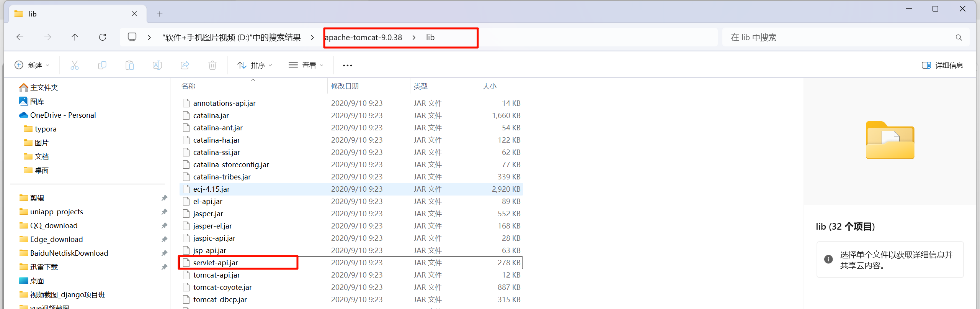Click the This PC monitor icon in address bar

pyautogui.click(x=132, y=37)
